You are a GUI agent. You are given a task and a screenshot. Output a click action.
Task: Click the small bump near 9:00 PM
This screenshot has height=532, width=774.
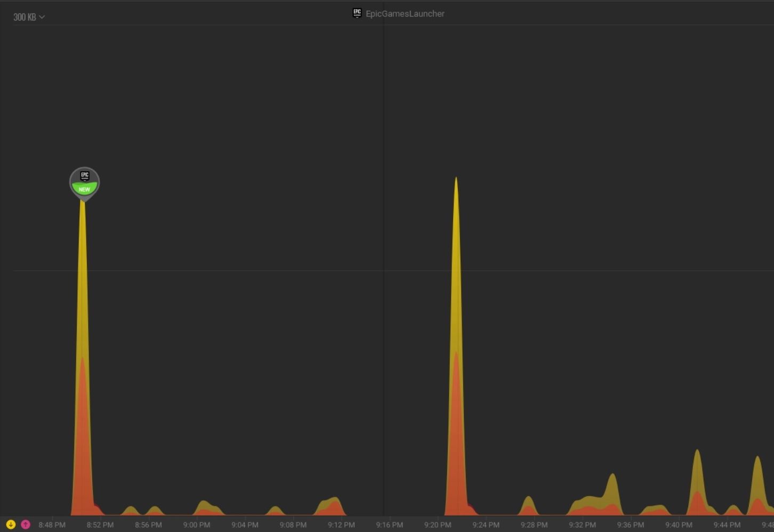pos(204,507)
